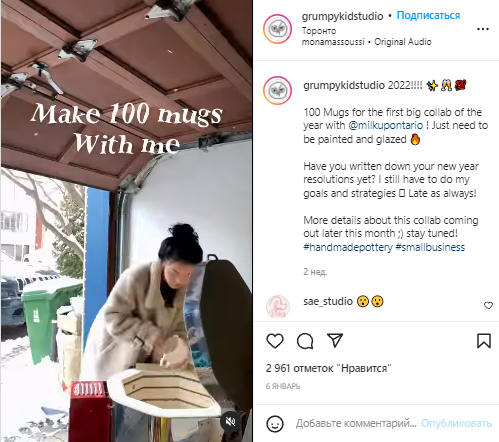Image resolution: width=499 pixels, height=442 pixels.
Task: Click the grumpykidstudio header avatar
Action: 277,29
